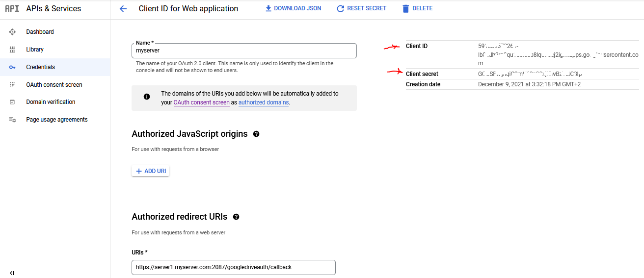Click the URIs * label
This screenshot has height=278, width=644.
click(139, 253)
